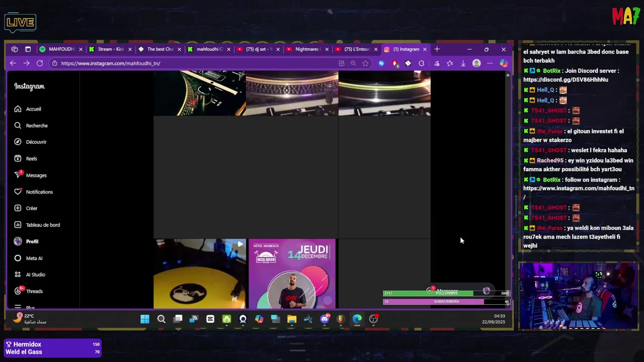
Task: Open weather widget 22°C
Action: [30, 319]
